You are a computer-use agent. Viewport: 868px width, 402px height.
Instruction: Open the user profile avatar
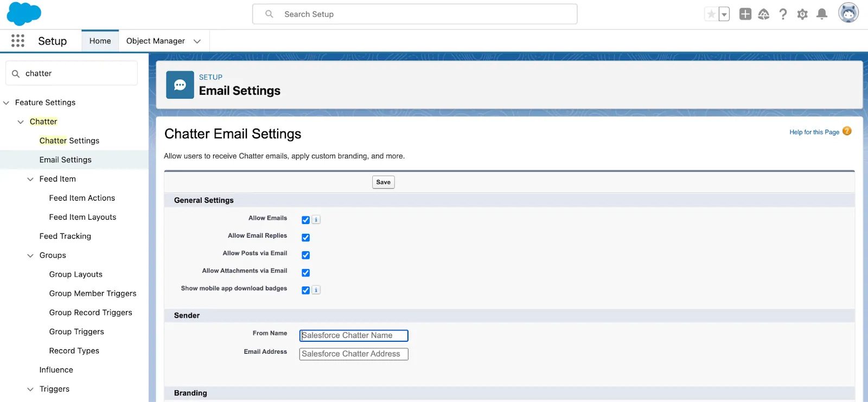pos(848,13)
